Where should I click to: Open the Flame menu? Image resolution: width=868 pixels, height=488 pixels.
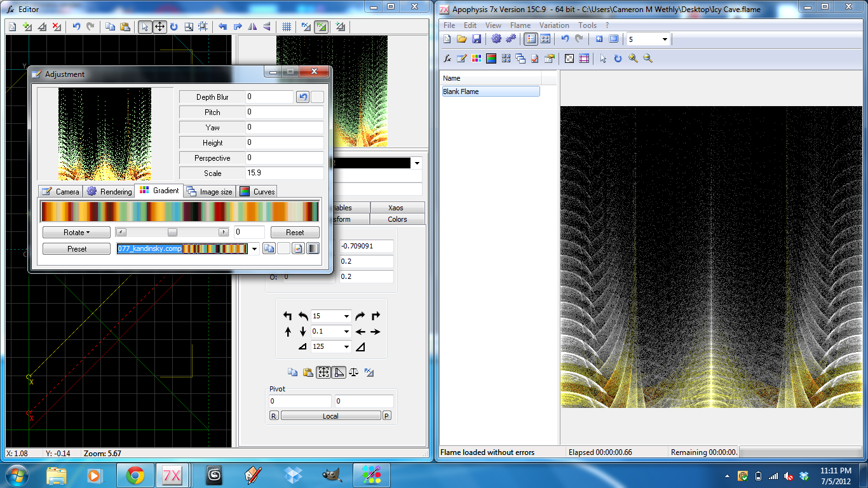(x=520, y=25)
